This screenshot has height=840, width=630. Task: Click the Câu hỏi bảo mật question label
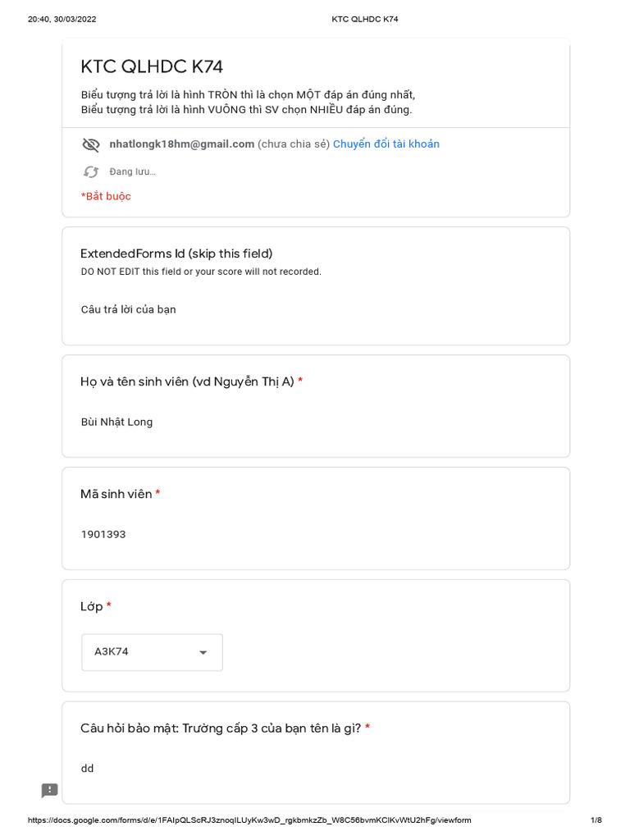[221, 728]
